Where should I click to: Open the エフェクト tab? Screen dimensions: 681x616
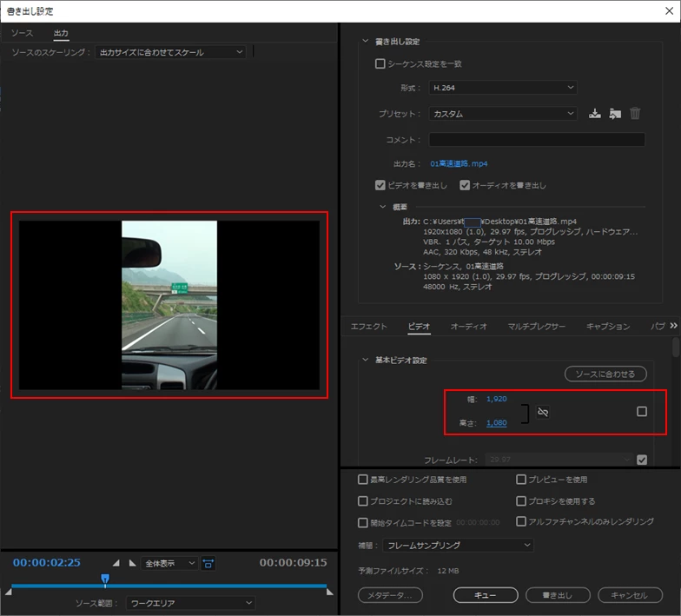pos(368,327)
